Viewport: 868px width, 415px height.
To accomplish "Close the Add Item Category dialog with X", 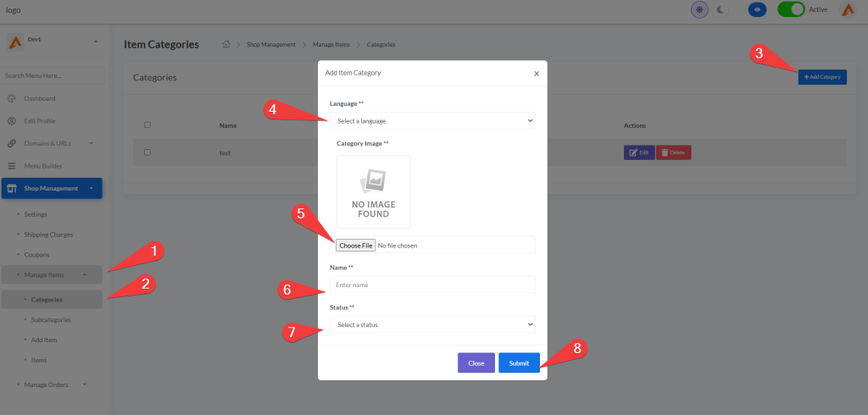I will [536, 74].
